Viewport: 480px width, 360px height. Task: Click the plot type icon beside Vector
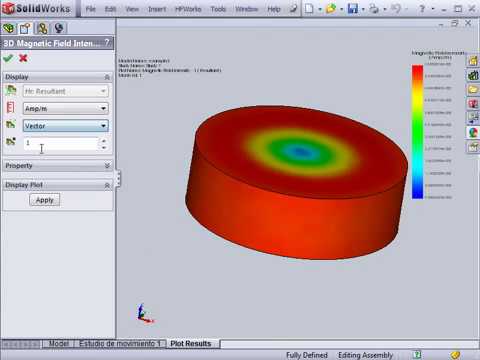click(11, 125)
